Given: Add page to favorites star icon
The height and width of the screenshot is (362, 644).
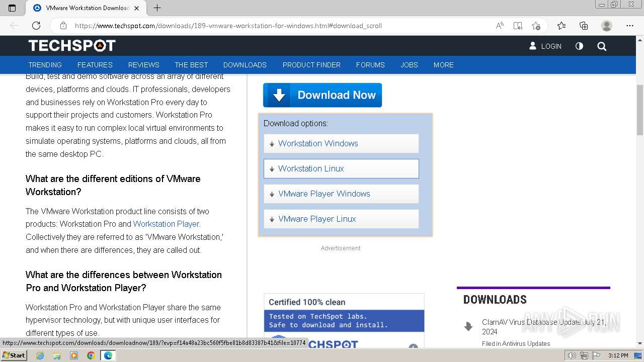Looking at the screenshot, I should coord(536,26).
